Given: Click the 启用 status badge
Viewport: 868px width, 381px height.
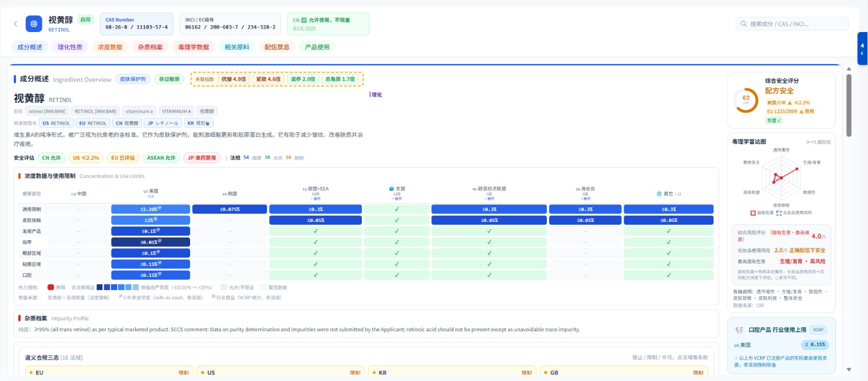Looking at the screenshot, I should [x=85, y=19].
